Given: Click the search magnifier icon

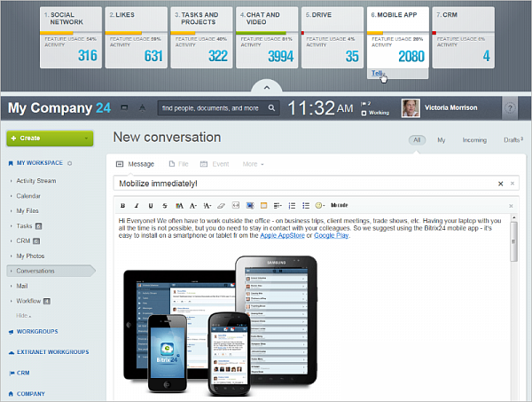Looking at the screenshot, I should [x=271, y=107].
